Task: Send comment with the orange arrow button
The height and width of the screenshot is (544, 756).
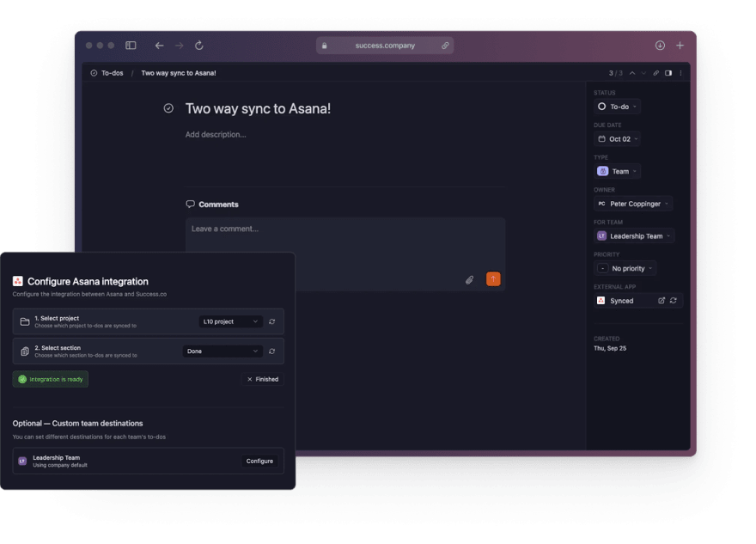Action: 493,279
